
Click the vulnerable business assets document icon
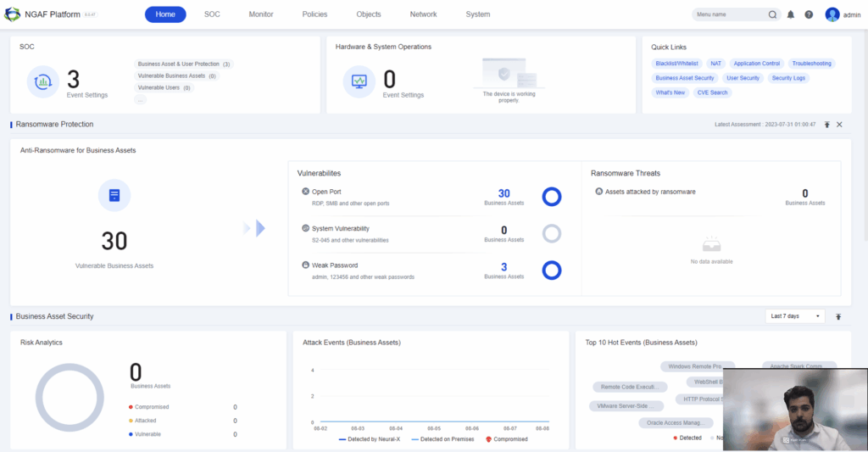114,195
